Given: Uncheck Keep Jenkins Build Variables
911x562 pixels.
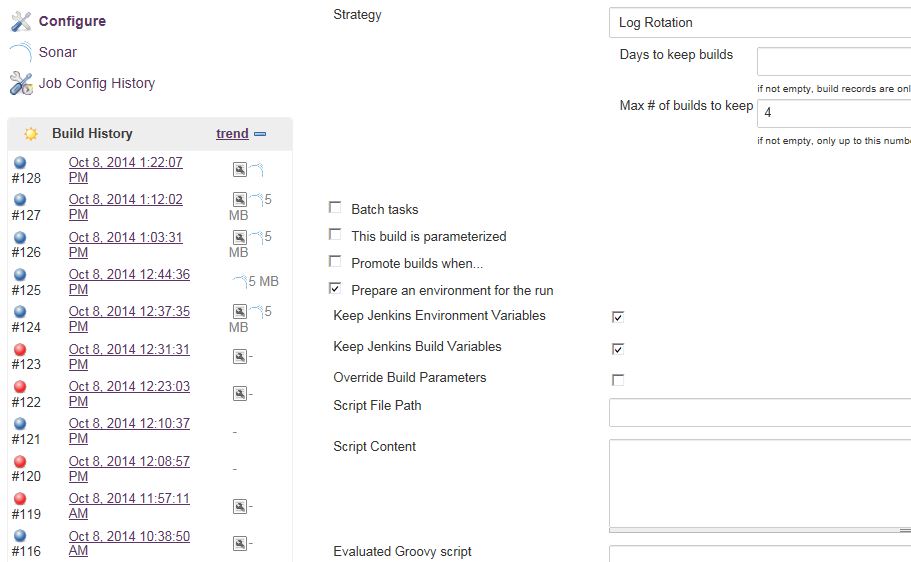Looking at the screenshot, I should (x=618, y=349).
